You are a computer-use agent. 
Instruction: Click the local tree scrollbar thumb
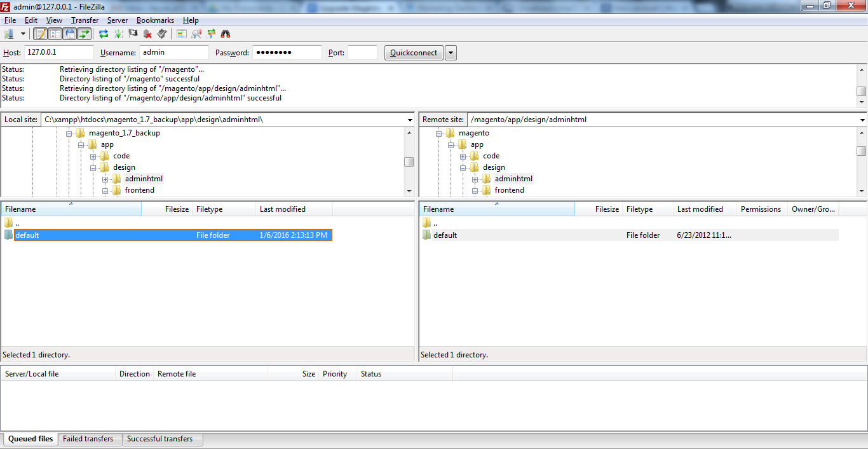pos(409,162)
